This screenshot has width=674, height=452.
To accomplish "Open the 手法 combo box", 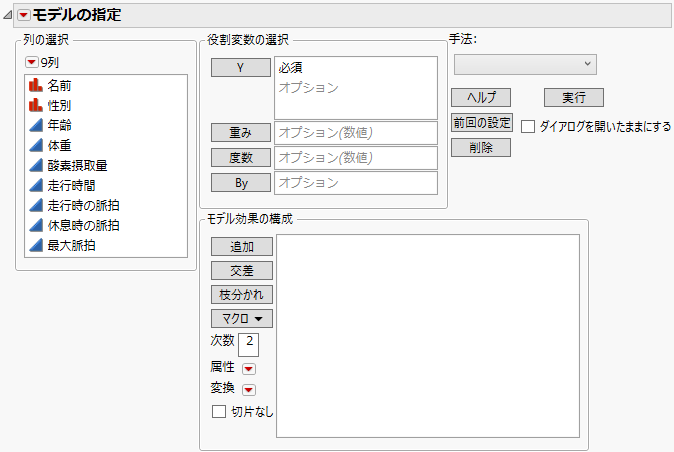I will tap(525, 64).
